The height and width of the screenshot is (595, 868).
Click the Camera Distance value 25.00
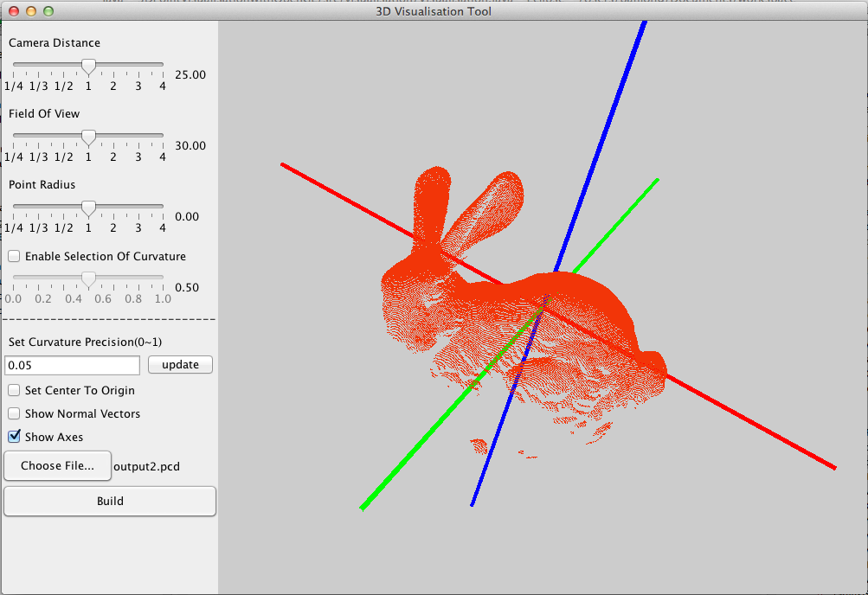click(x=190, y=74)
